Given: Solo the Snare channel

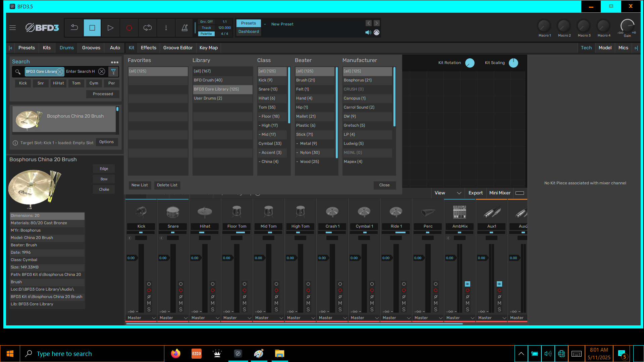Looking at the screenshot, I should 181,309.
